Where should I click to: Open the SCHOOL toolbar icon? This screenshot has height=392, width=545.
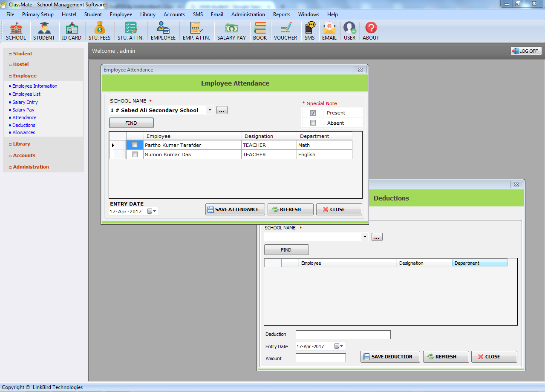pyautogui.click(x=16, y=30)
